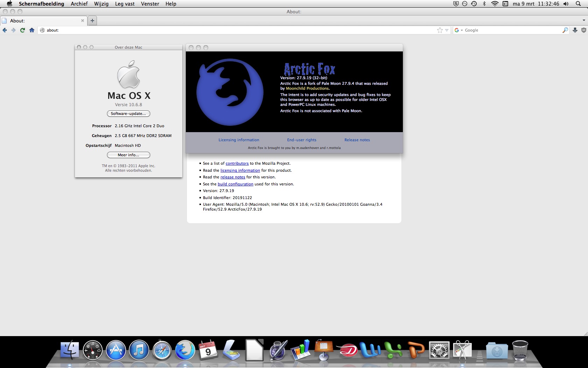This screenshot has width=588, height=368.
Task: Open the Help menu
Action: click(171, 4)
